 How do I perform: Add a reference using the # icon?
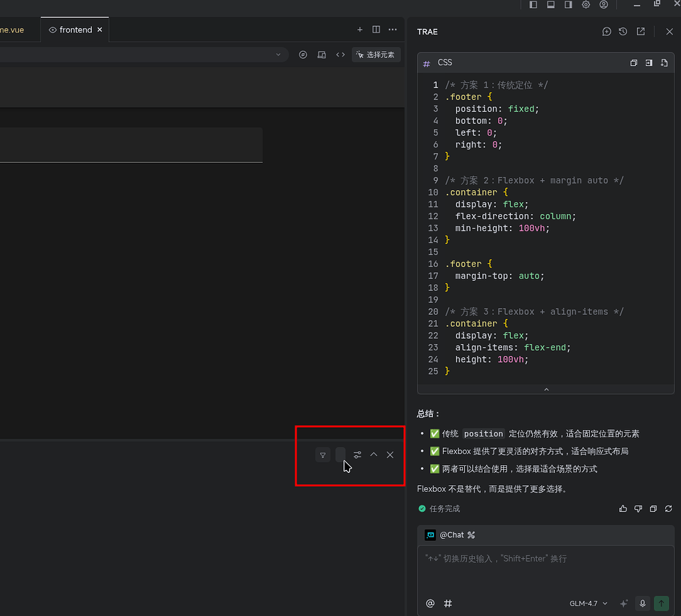coord(448,603)
